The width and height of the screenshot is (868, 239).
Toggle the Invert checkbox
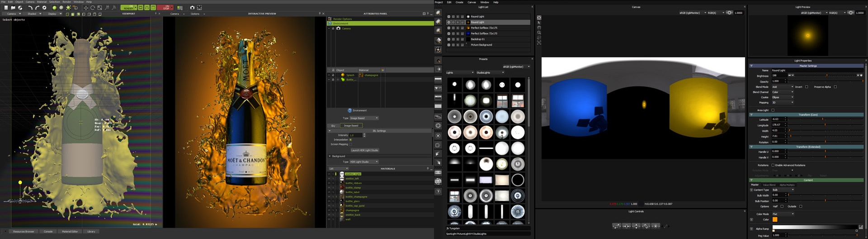click(807, 87)
